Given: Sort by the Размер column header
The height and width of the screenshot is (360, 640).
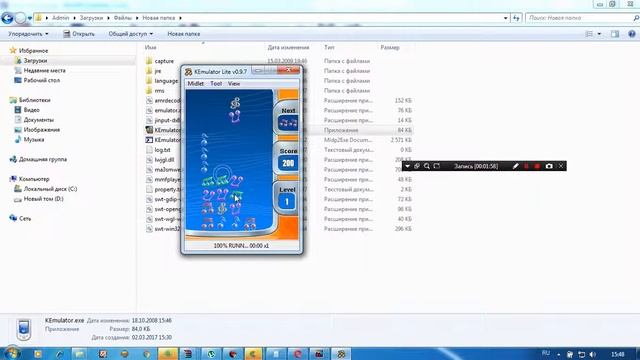Looking at the screenshot, I should pyautogui.click(x=390, y=47).
